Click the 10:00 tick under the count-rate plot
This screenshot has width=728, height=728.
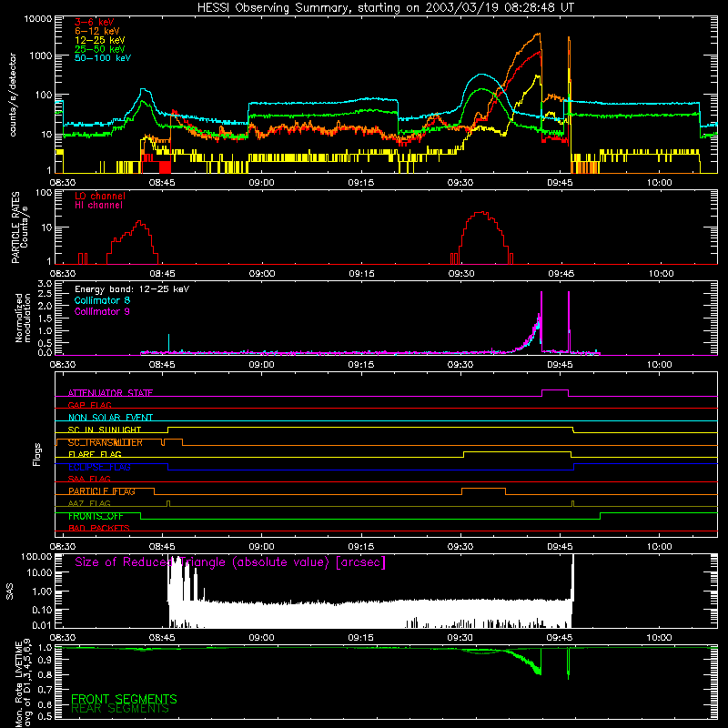point(659,183)
